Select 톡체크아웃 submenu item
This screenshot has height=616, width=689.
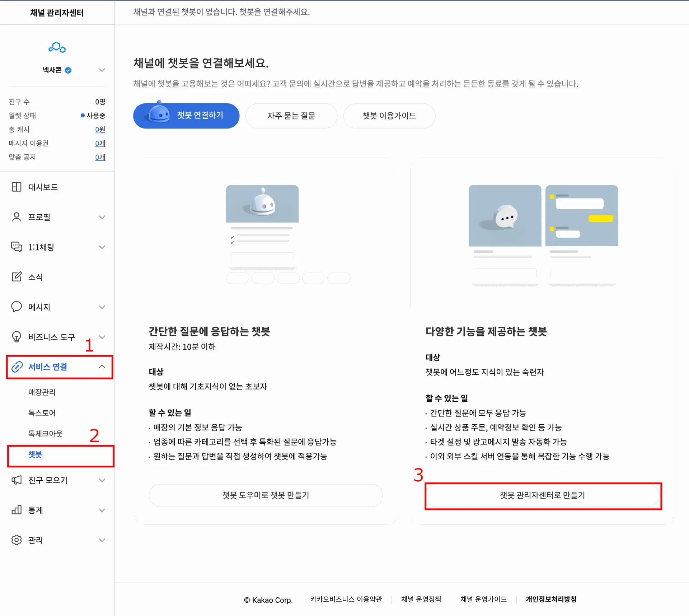(45, 434)
